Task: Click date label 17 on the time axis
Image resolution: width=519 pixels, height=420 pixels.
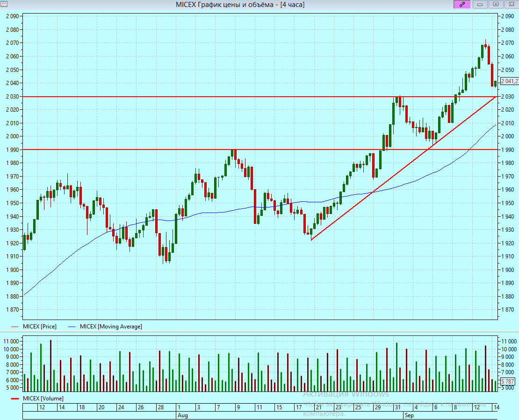Action: click(x=299, y=407)
